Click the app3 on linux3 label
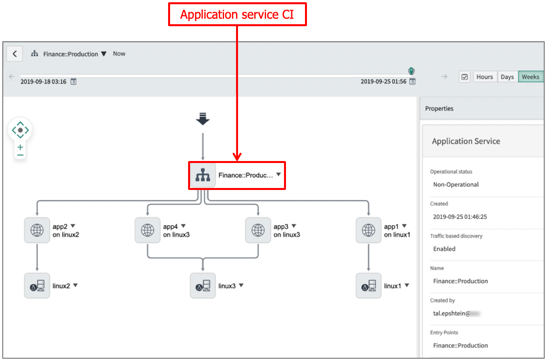 (287, 230)
